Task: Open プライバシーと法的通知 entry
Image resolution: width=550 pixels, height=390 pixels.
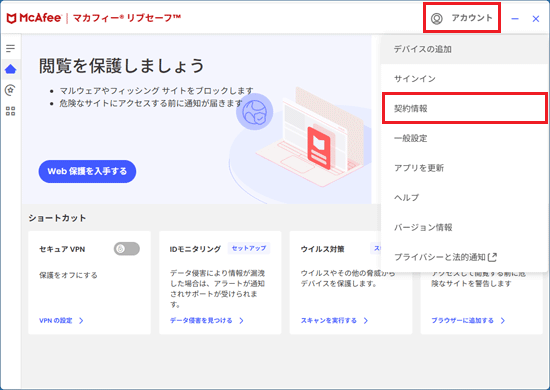Action: coord(464,257)
